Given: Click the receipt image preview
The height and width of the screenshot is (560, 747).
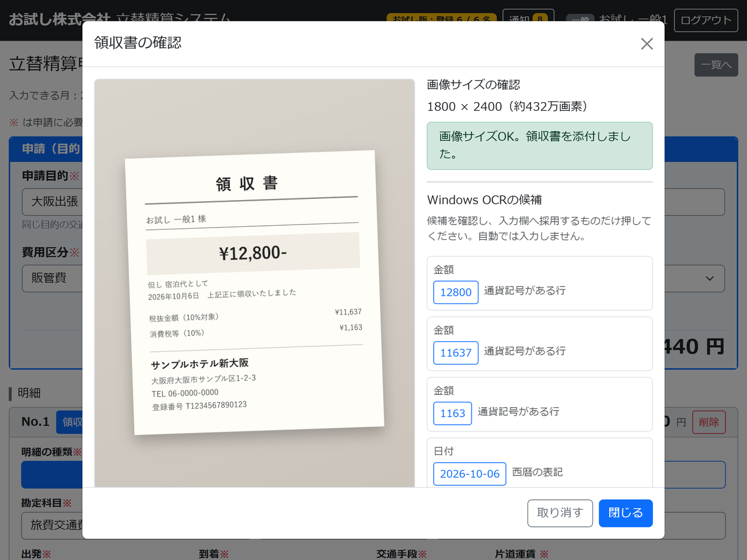Looking at the screenshot, I should click(254, 283).
